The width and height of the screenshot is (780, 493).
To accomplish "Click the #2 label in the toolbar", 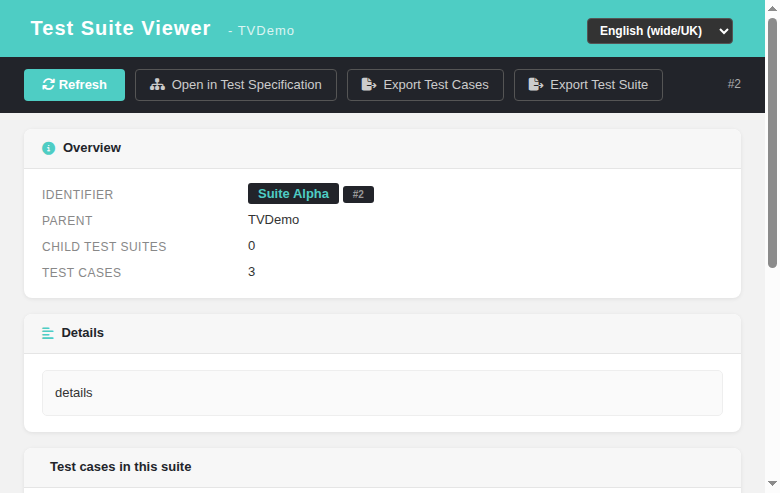I will [x=734, y=84].
